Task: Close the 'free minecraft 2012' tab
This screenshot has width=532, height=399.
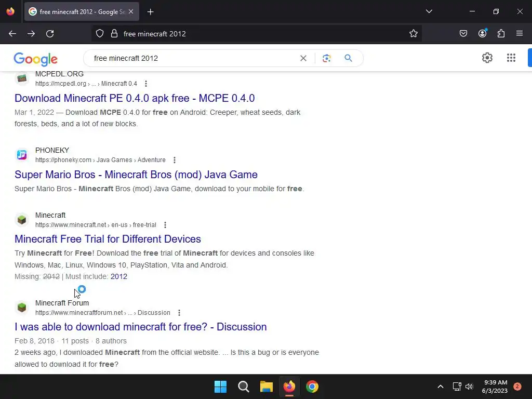Action: [131, 11]
